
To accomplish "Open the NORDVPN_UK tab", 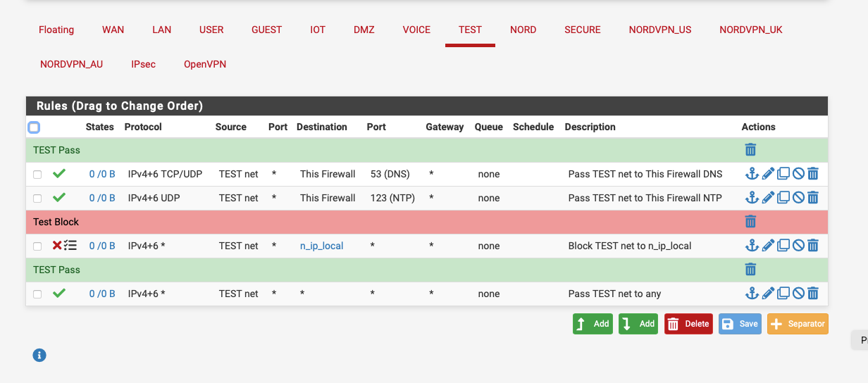I will [x=751, y=30].
